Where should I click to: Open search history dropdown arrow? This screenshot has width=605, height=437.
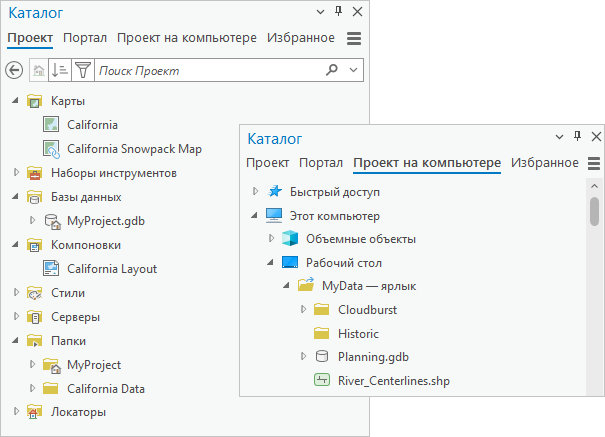coord(355,70)
